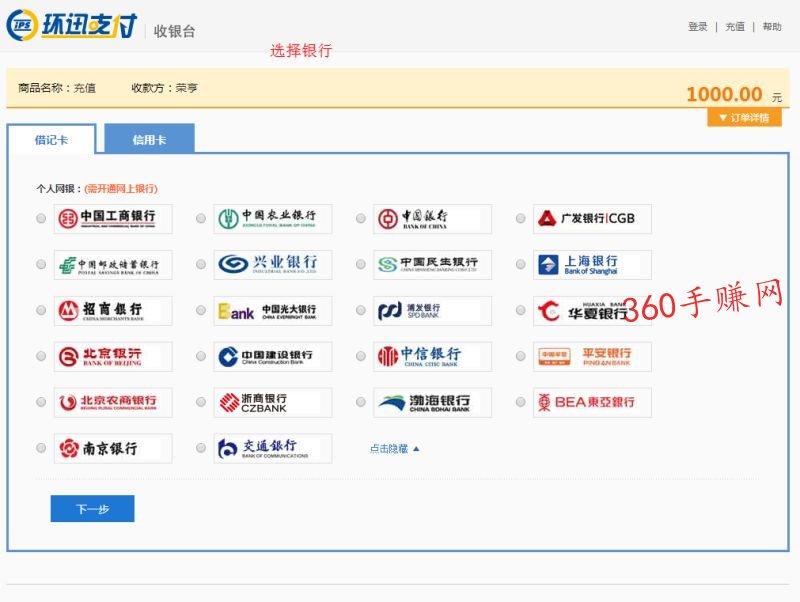Click the 华夏银行 logo
The width and height of the screenshot is (800, 602).
point(592,311)
